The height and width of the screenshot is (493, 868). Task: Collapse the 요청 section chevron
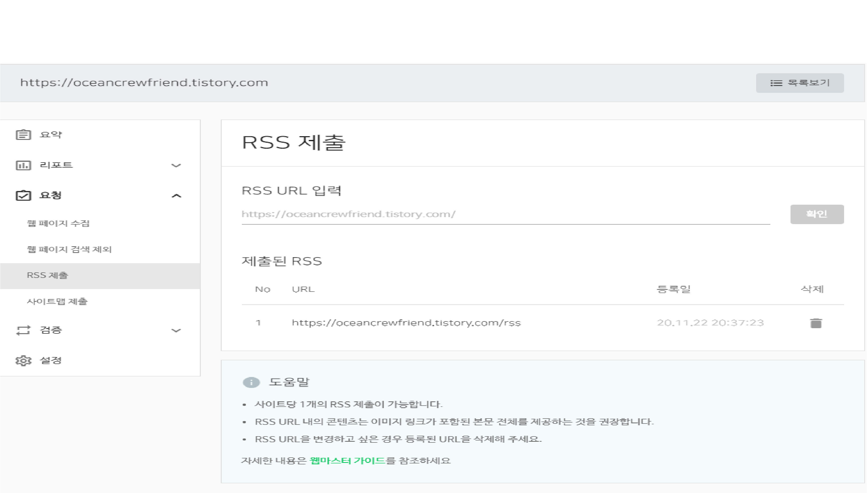point(176,196)
